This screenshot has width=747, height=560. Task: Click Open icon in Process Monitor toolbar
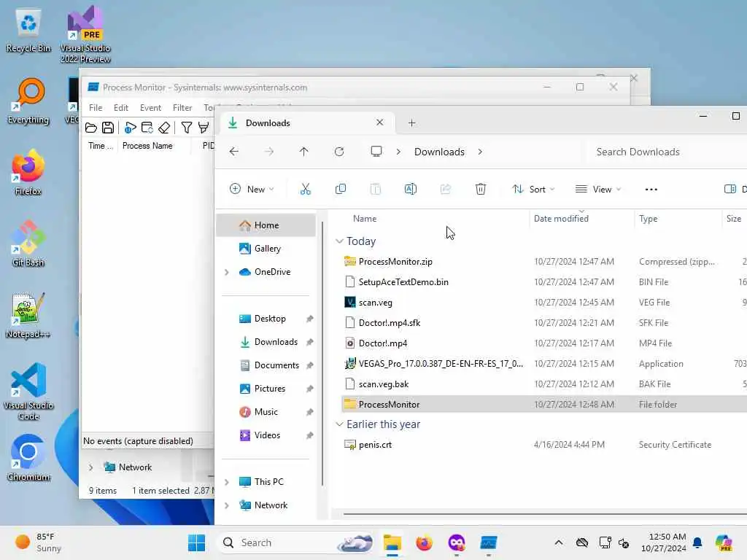(91, 128)
